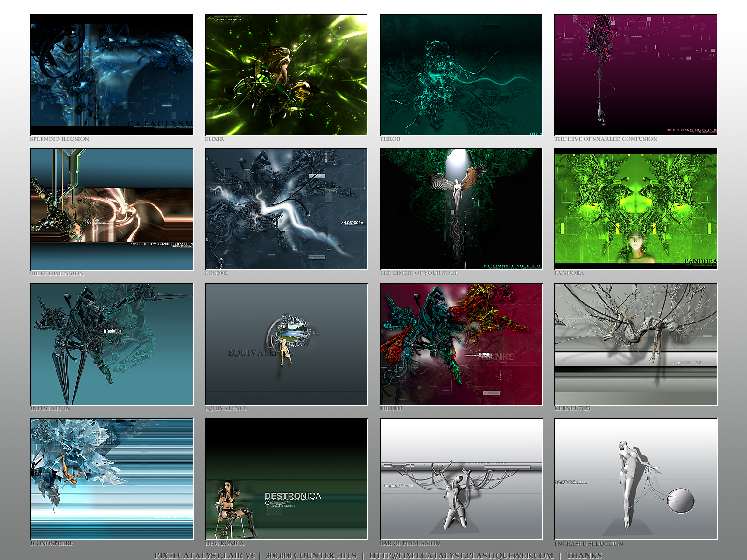
Task: Select the Shift Dimension thumbnail
Action: tap(112, 209)
